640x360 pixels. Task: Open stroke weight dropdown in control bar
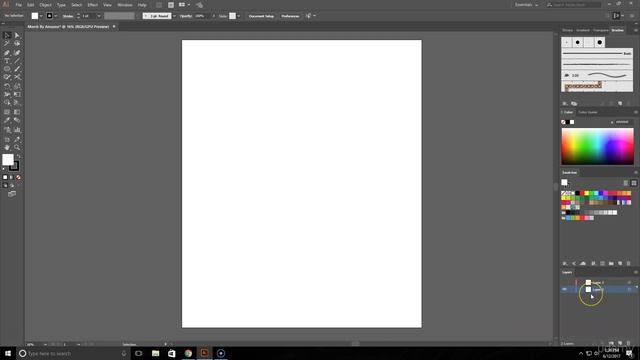[99, 16]
